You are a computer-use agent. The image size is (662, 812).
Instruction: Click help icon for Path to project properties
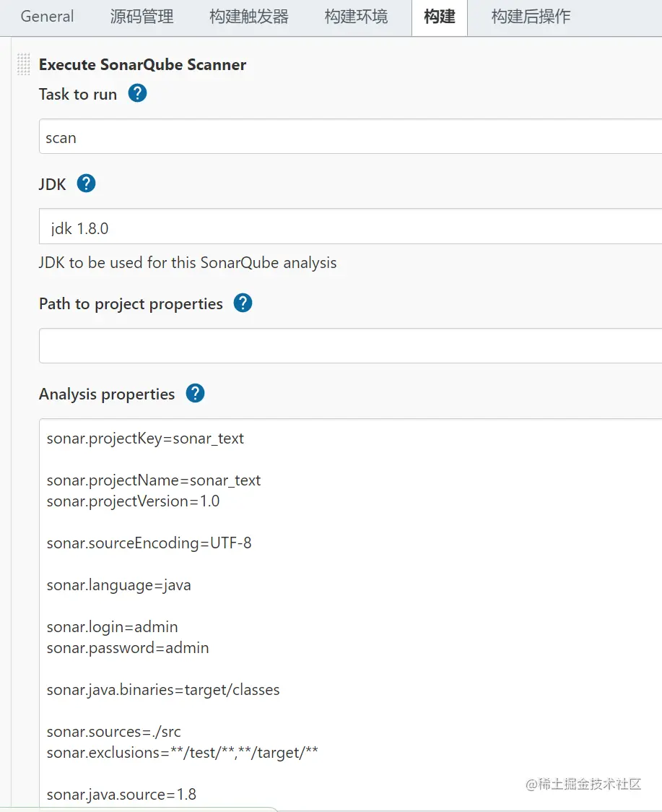(x=243, y=303)
